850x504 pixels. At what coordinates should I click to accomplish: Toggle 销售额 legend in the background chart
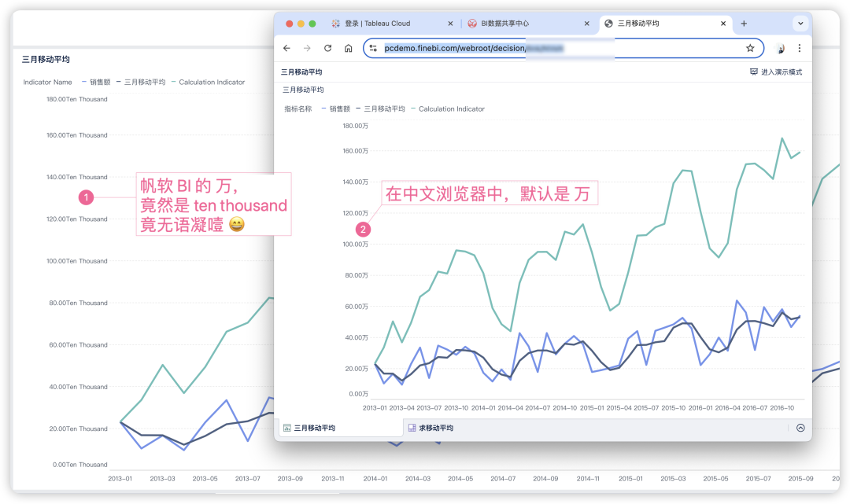(96, 83)
